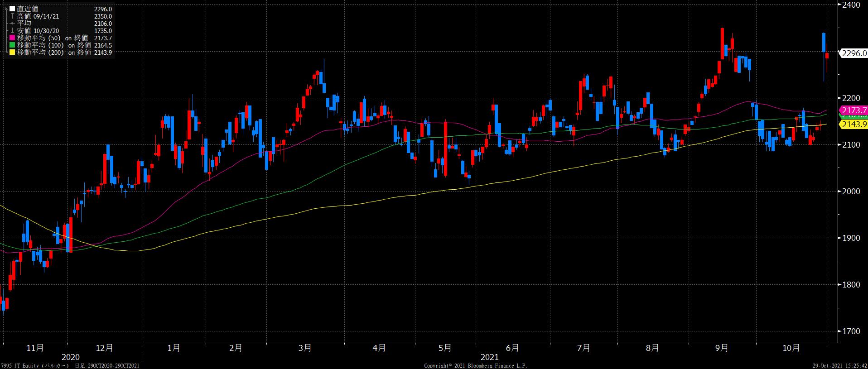This screenshot has height=369, width=868.
Task: Click the yellow 2143.9 price axis tag
Action: click(x=854, y=125)
